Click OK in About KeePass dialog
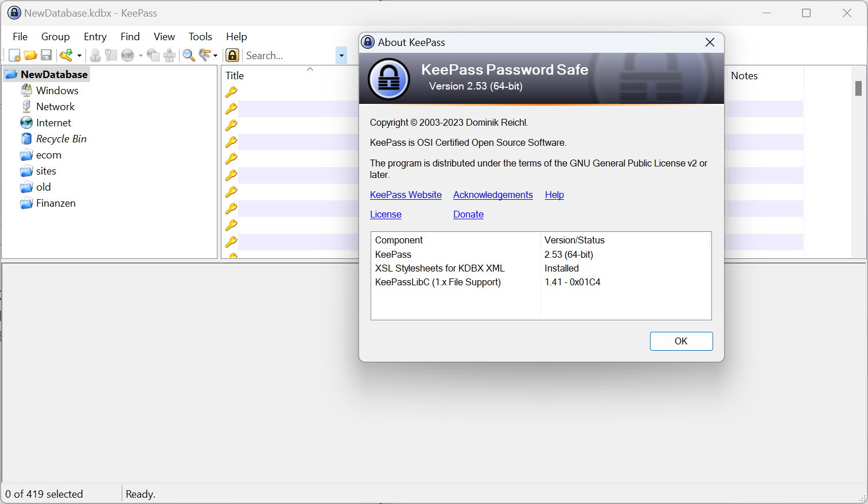The height and width of the screenshot is (504, 868). (681, 341)
